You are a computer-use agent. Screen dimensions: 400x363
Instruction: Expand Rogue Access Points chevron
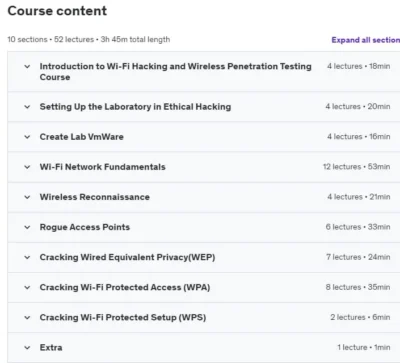(27, 227)
